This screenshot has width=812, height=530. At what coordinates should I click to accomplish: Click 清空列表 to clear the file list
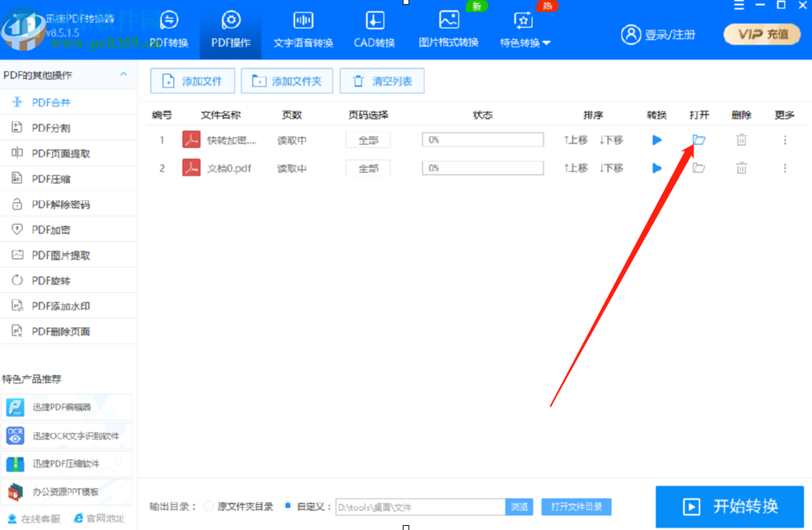coord(381,81)
